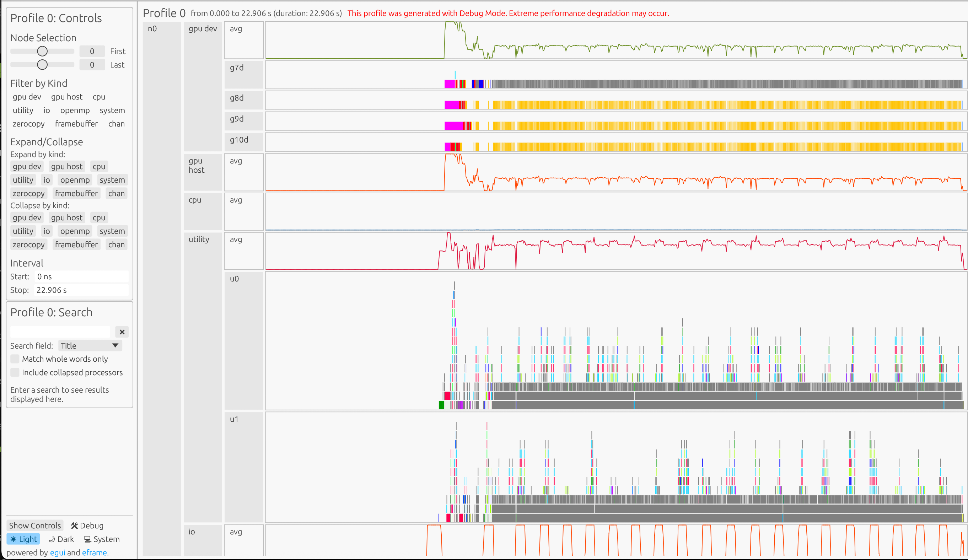
Task: Toggle Match whole words only
Action: 15,359
